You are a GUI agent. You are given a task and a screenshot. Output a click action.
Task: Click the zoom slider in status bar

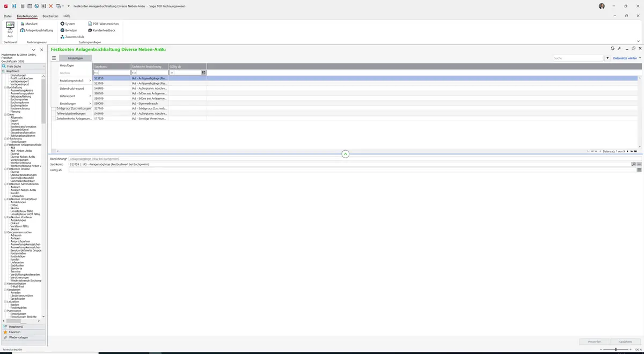616,350
